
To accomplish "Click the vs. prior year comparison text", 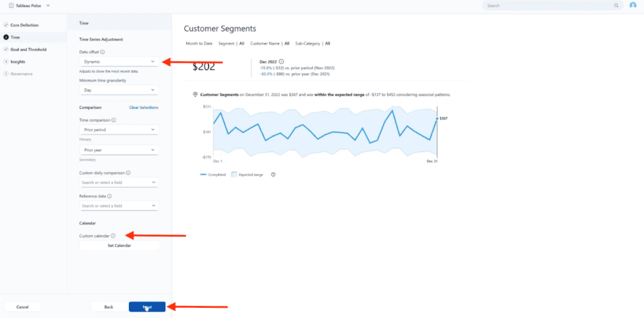I will pyautogui.click(x=294, y=74).
